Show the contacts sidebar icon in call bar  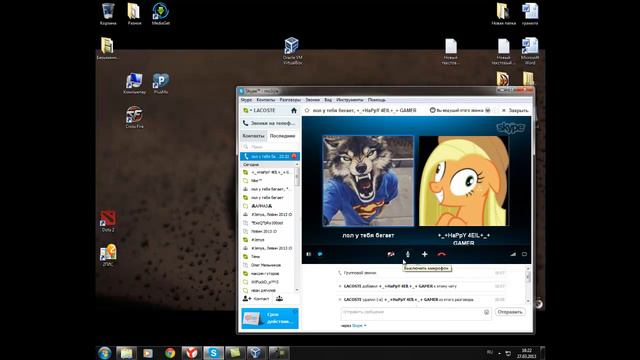(x=309, y=254)
